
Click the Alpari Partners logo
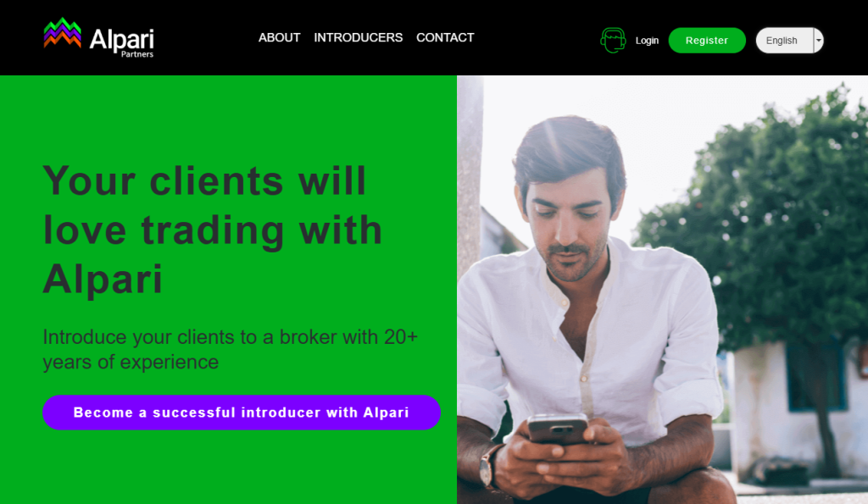click(98, 37)
